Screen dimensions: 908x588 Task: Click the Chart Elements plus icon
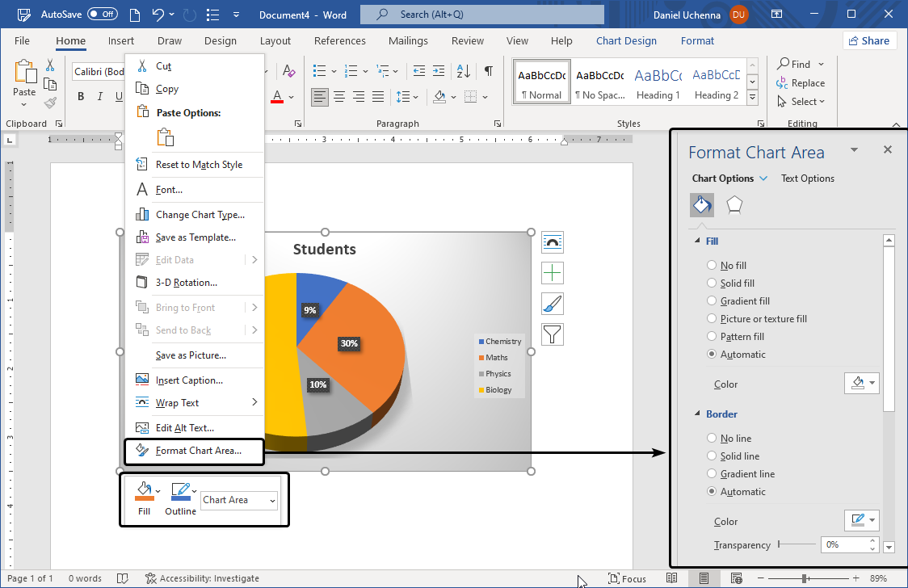tap(553, 272)
